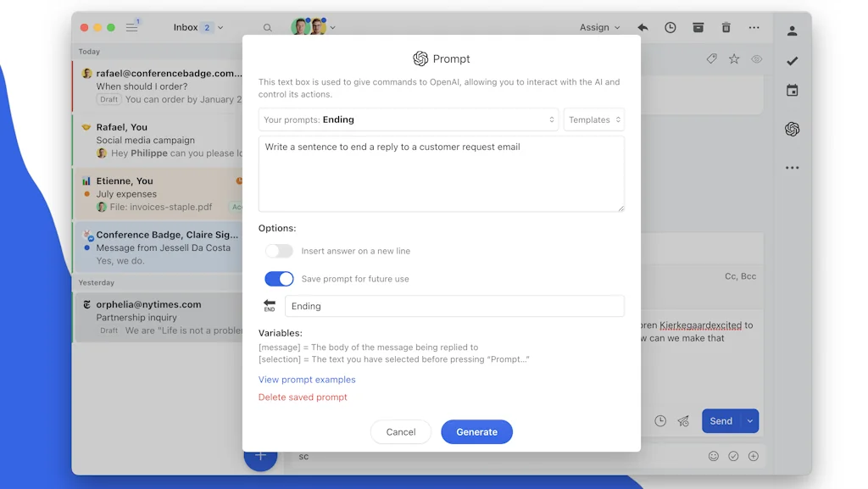The image size is (868, 489).
Task: Star the current conversation
Action: (x=734, y=59)
